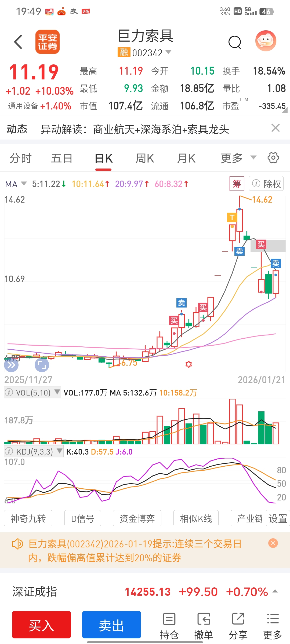Tap the blue 卖出 button
The image size is (290, 644).
111,625
